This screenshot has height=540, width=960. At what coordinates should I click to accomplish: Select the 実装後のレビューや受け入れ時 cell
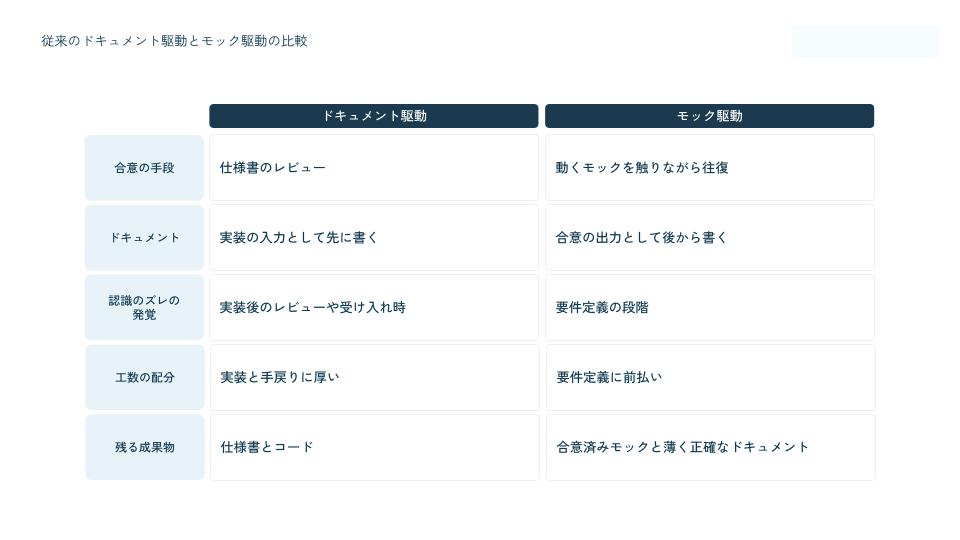tap(373, 307)
